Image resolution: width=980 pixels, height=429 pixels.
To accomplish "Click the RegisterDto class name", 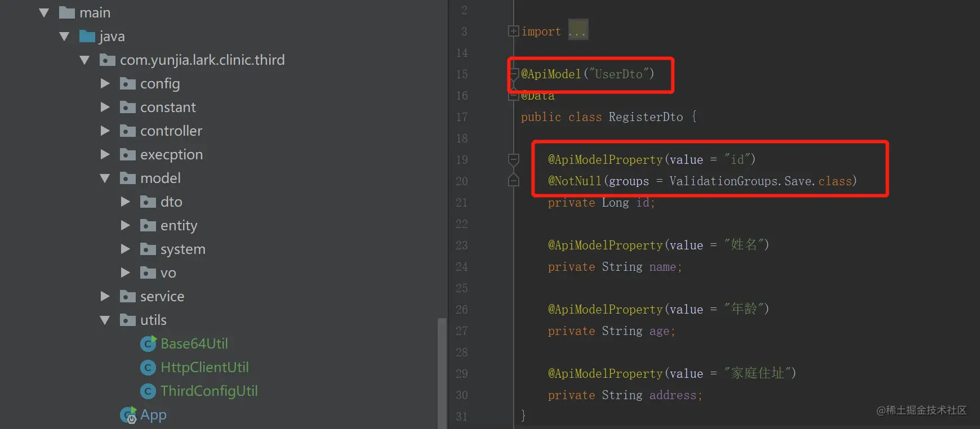I will 645,117.
